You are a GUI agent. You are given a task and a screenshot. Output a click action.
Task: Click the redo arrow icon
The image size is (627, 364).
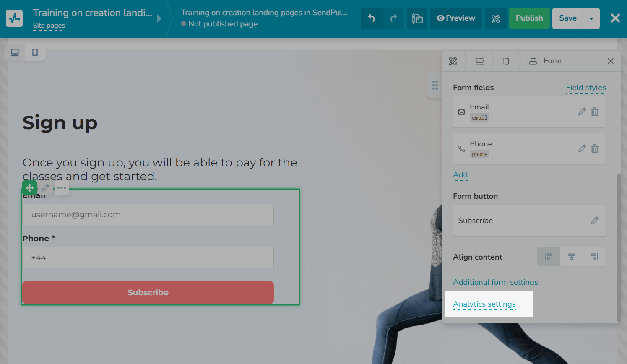tap(393, 18)
